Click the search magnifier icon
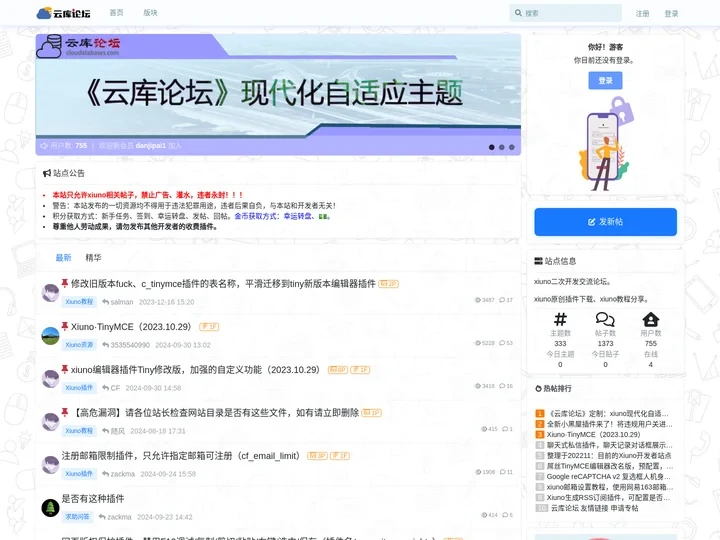Image resolution: width=720 pixels, height=540 pixels. [x=518, y=13]
